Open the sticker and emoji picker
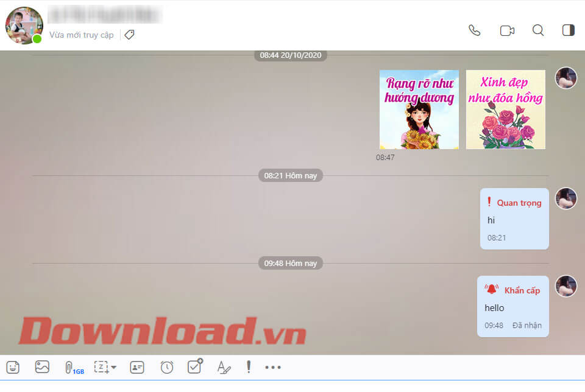Viewport: 585px width, 392px height. pyautogui.click(x=13, y=367)
